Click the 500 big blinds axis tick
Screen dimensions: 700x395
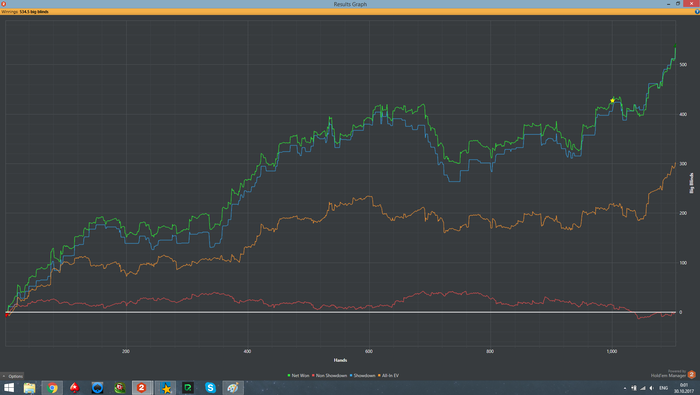(x=683, y=65)
